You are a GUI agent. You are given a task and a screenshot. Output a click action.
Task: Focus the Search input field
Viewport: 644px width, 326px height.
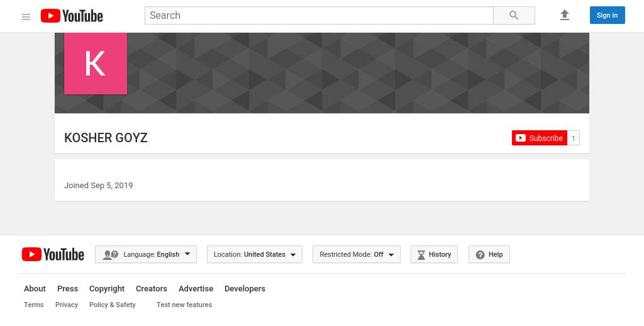click(x=319, y=15)
